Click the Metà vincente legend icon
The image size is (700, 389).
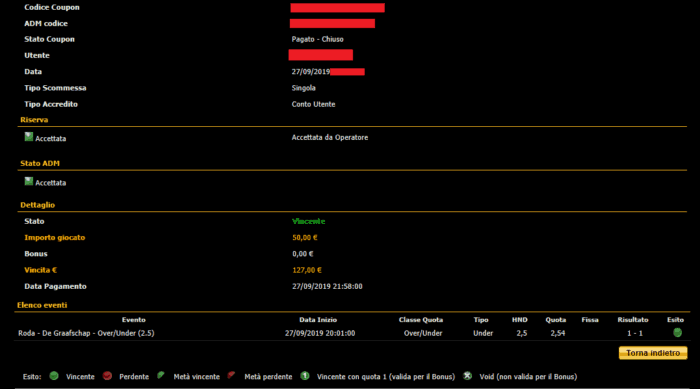tap(161, 376)
